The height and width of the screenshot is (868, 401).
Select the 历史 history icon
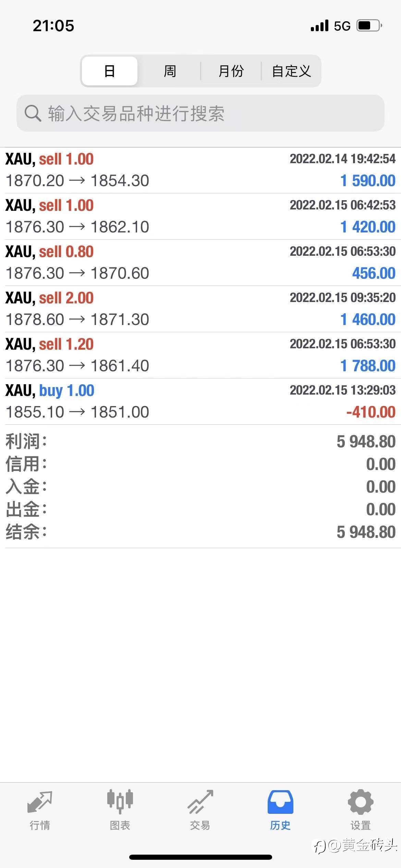(x=280, y=802)
